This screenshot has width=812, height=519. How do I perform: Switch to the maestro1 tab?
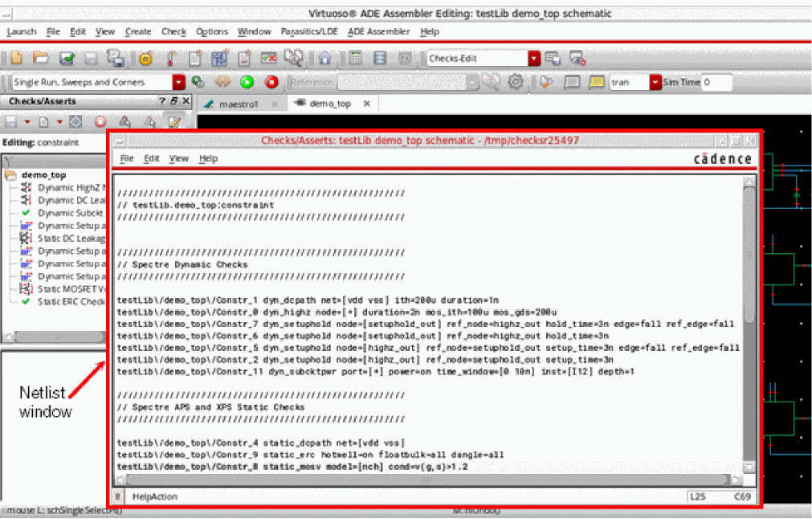(239, 104)
